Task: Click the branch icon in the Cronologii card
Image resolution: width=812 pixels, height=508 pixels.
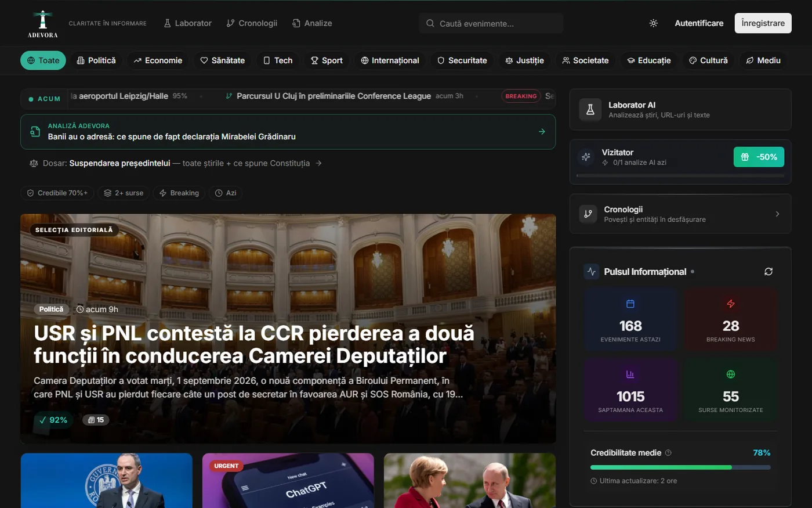Action: 588,214
